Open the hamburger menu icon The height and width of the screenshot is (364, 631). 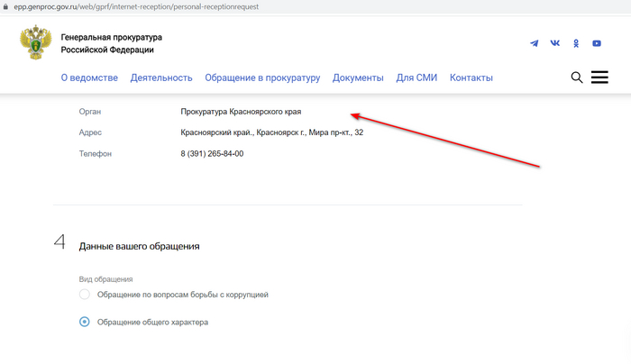pyautogui.click(x=599, y=77)
